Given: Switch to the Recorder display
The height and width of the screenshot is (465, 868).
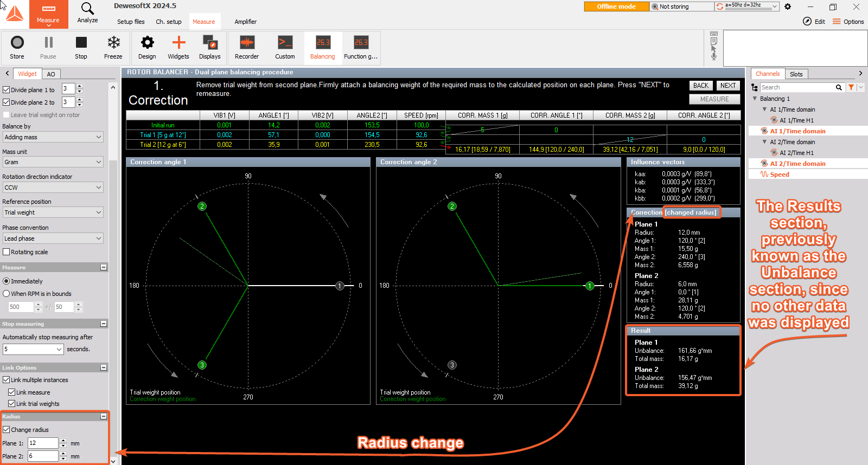Looking at the screenshot, I should point(247,48).
